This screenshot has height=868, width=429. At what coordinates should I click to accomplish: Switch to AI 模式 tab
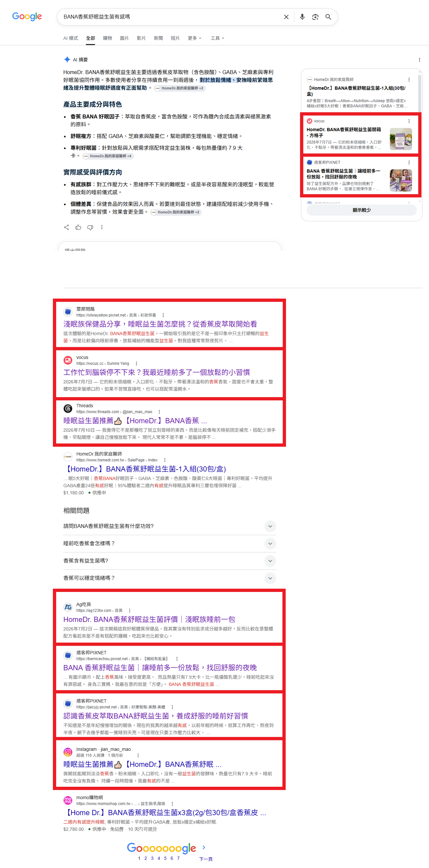pyautogui.click(x=71, y=38)
